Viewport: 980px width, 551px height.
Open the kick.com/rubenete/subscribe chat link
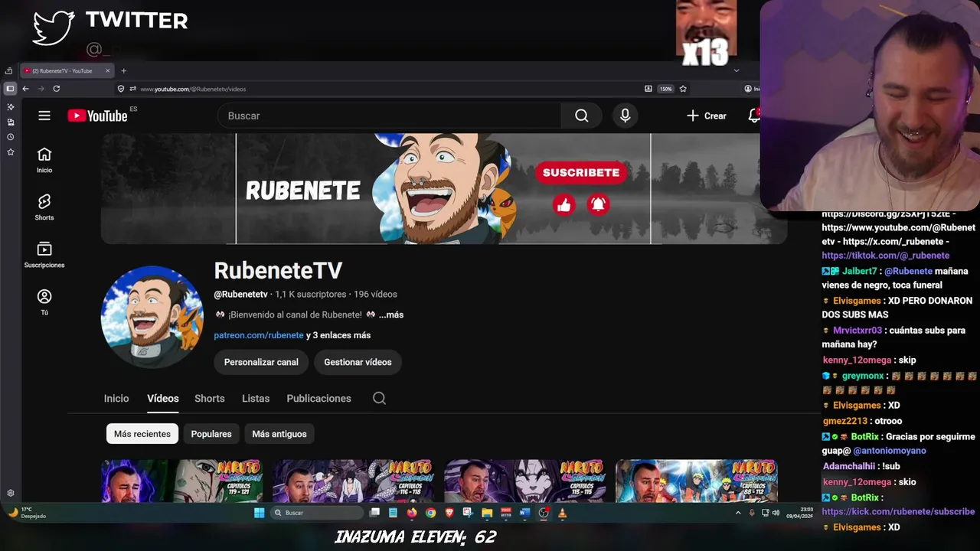click(898, 511)
